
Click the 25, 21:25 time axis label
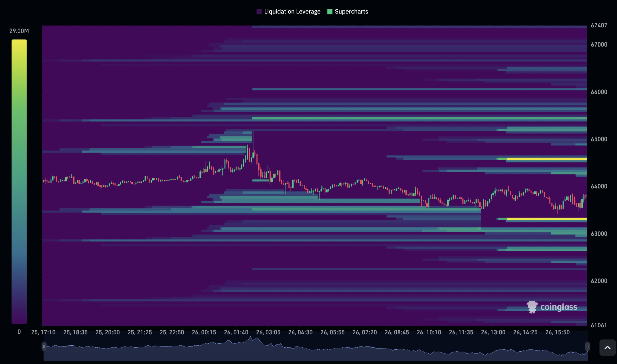140,332
